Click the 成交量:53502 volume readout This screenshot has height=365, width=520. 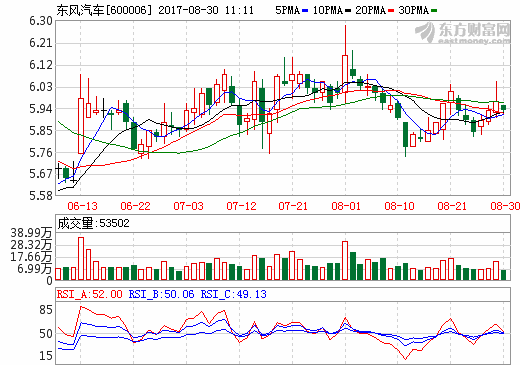[93, 223]
